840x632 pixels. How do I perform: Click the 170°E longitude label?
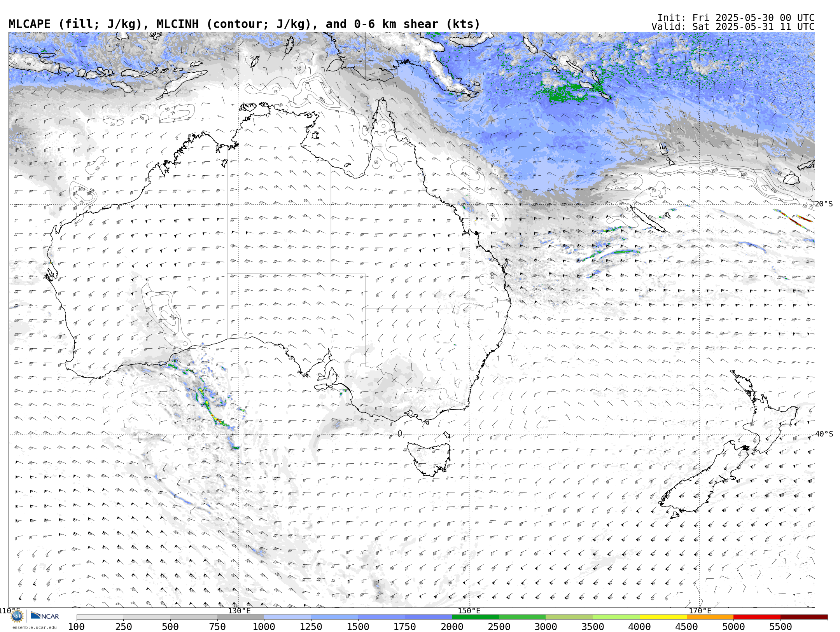pos(700,611)
